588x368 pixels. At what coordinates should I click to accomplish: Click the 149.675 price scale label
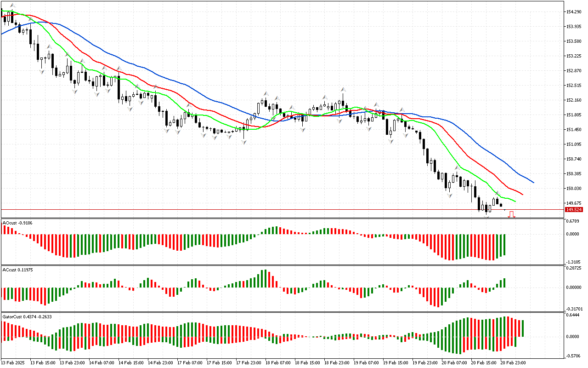tap(573, 203)
